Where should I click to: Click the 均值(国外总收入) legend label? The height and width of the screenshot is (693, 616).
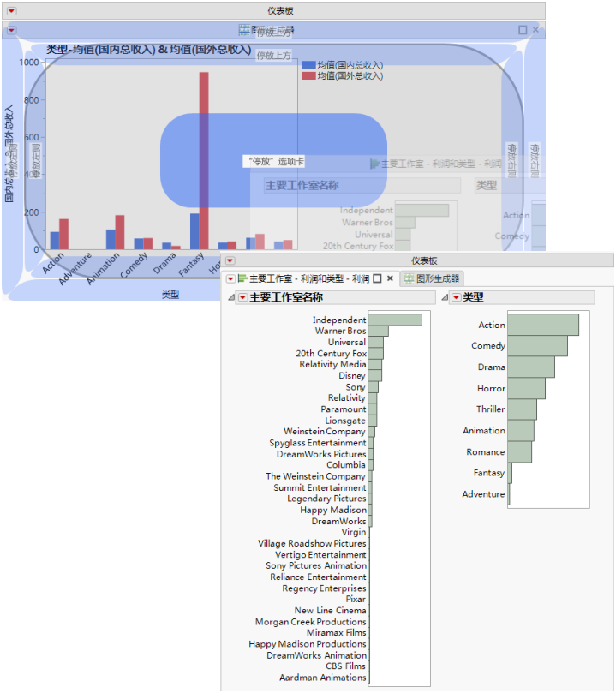(x=350, y=76)
